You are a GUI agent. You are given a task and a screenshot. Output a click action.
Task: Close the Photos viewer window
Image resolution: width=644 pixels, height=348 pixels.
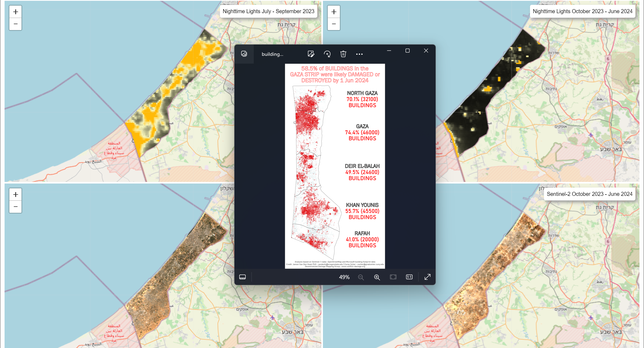click(x=426, y=51)
